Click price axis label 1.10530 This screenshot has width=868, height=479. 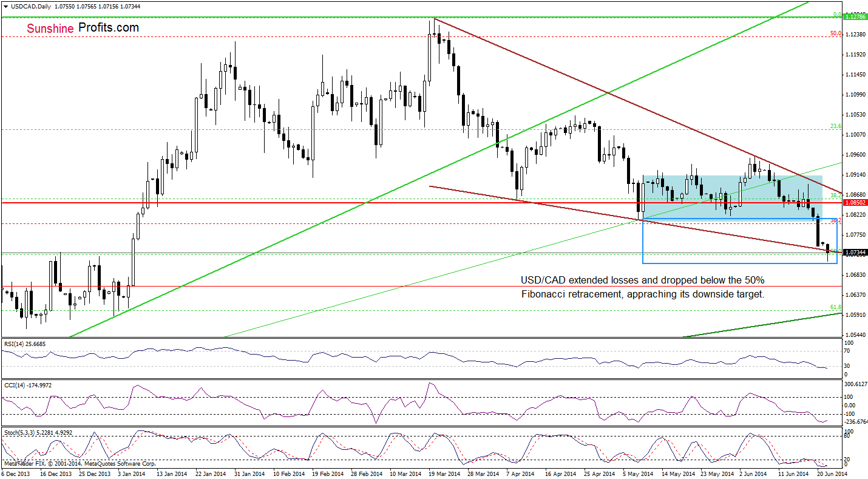coord(855,114)
